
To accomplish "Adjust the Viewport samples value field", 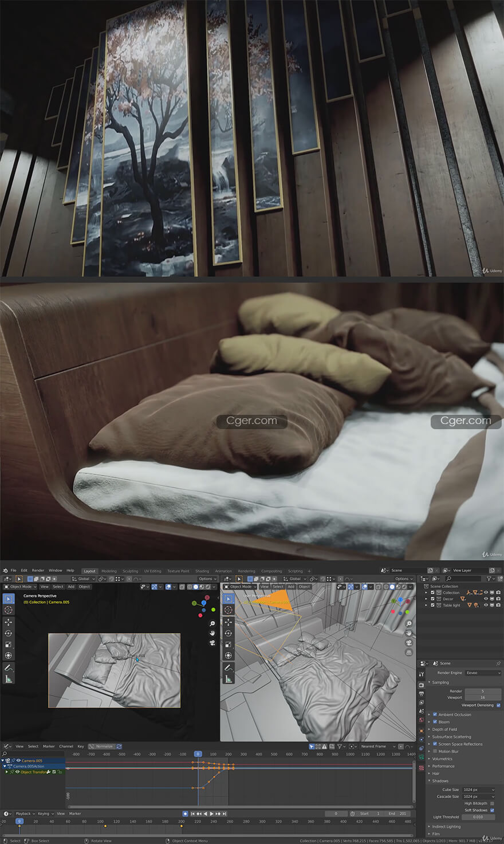I will [483, 697].
